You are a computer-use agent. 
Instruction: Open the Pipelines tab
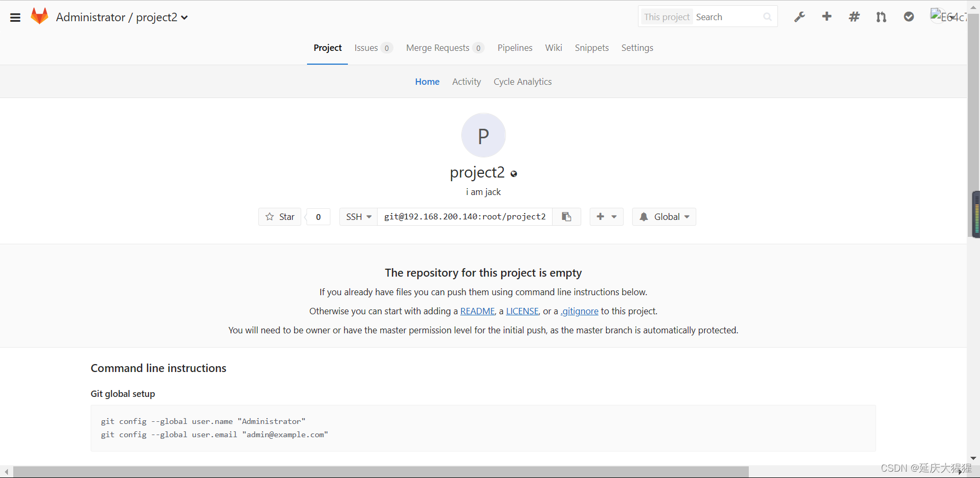(x=515, y=48)
